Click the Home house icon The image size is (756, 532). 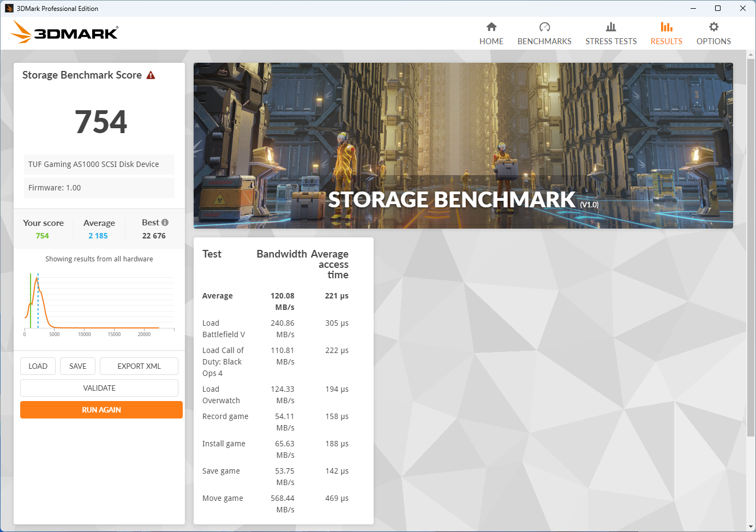pyautogui.click(x=491, y=27)
